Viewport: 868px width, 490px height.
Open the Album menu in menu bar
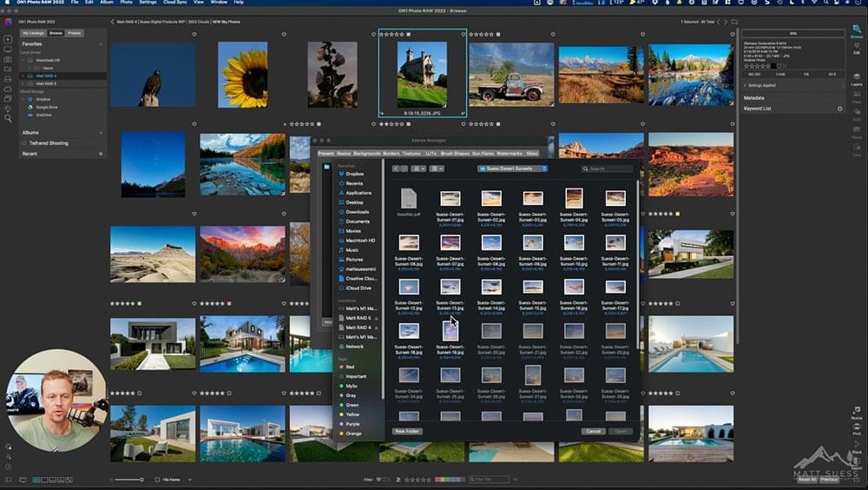tap(107, 3)
